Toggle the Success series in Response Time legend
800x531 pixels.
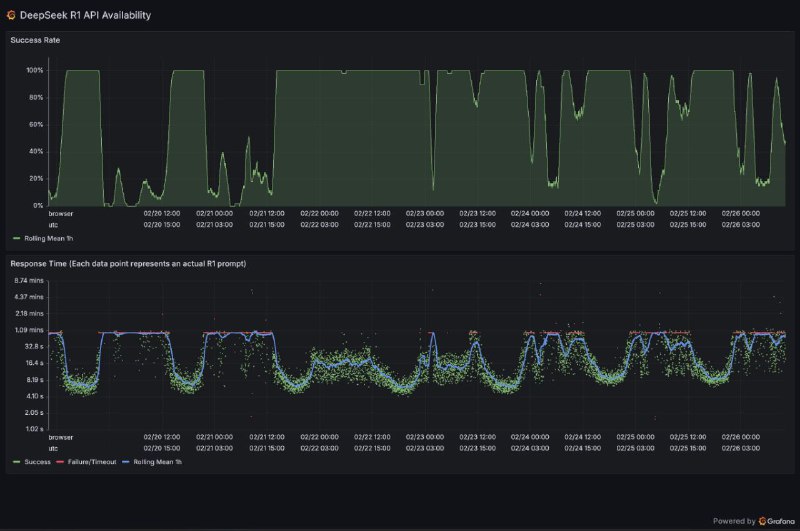[x=37, y=462]
